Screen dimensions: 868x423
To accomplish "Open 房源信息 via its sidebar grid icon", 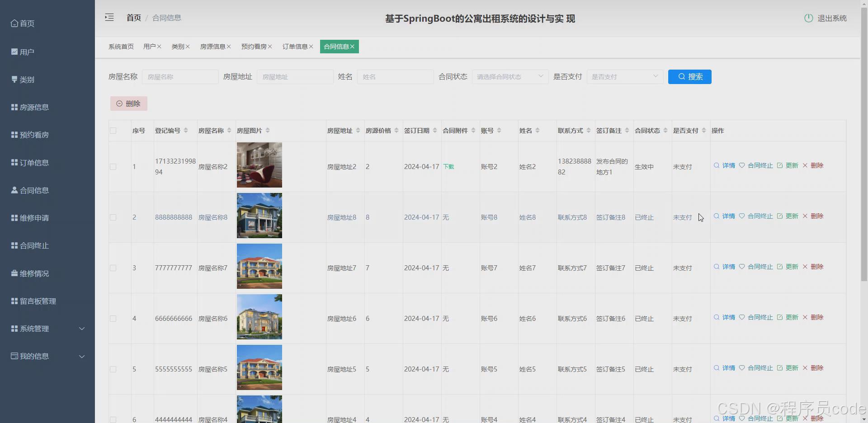I will (14, 107).
